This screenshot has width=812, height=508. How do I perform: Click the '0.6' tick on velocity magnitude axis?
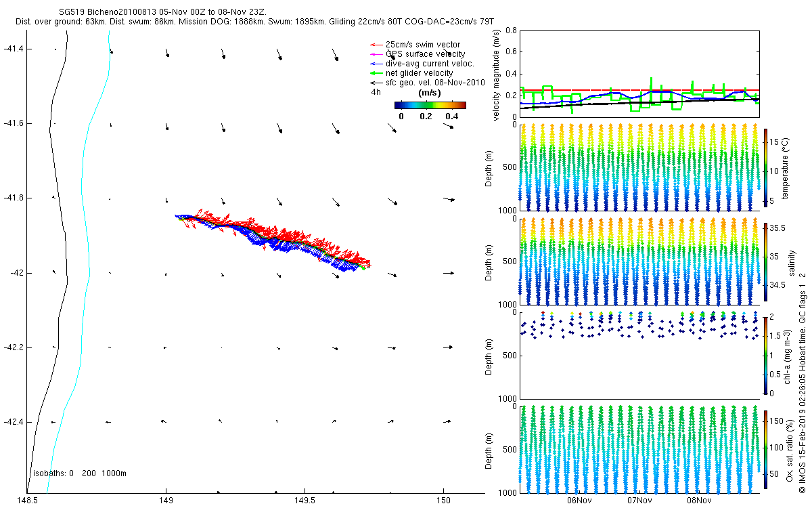click(x=511, y=51)
